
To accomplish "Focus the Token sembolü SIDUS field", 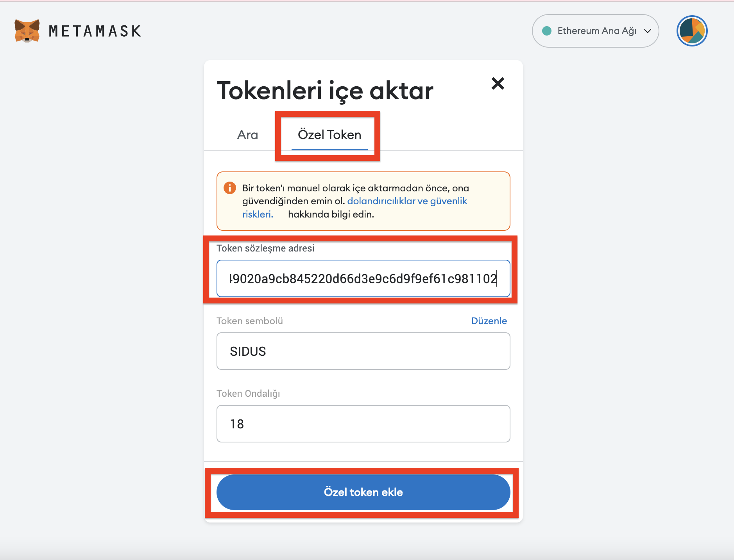I will 363,351.
